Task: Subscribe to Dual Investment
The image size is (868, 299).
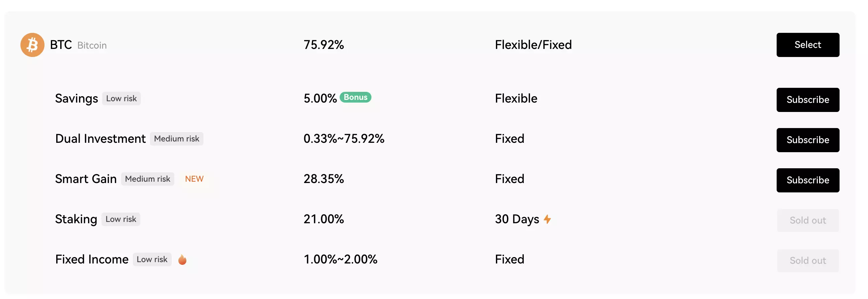Action: [x=807, y=140]
